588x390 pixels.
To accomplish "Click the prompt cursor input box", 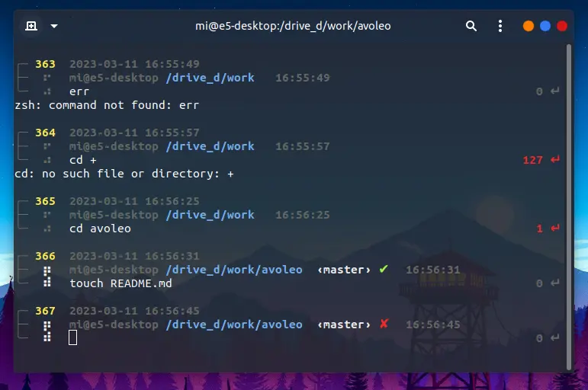I will pos(72,337).
